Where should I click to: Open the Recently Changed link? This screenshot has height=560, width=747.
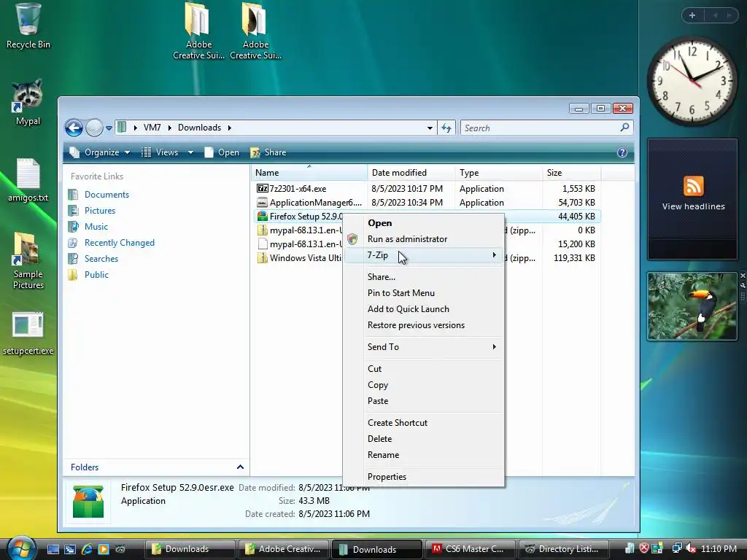pos(120,242)
